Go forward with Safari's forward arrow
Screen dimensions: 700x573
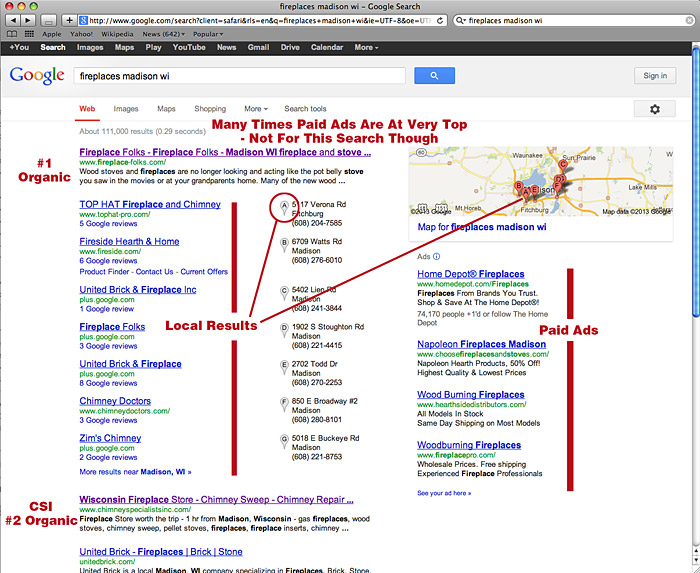point(28,21)
